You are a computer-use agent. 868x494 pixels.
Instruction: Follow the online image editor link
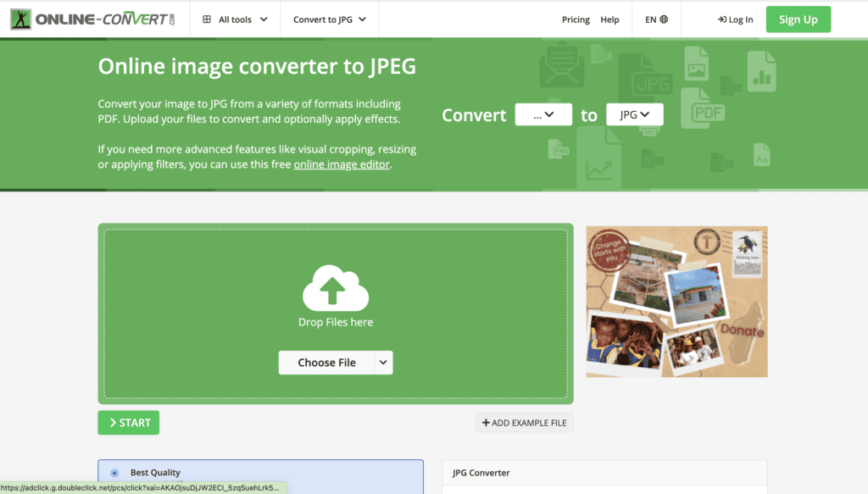[342, 164]
